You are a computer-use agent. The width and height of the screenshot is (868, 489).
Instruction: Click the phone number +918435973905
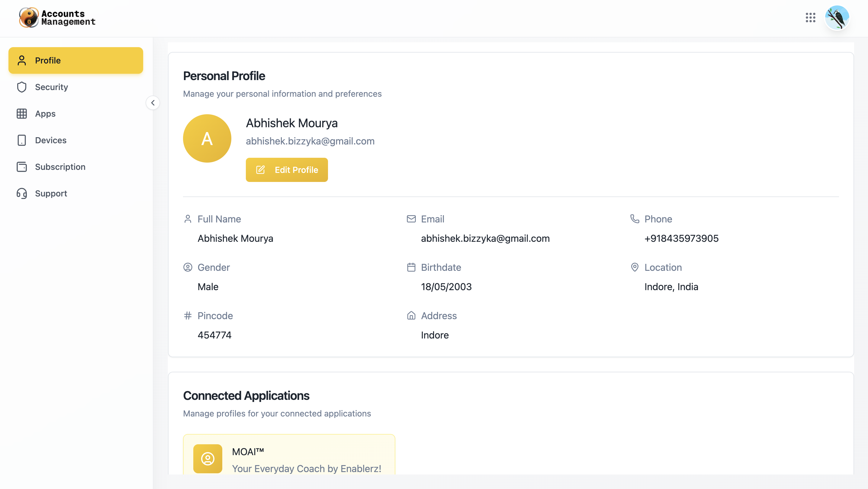(x=681, y=238)
